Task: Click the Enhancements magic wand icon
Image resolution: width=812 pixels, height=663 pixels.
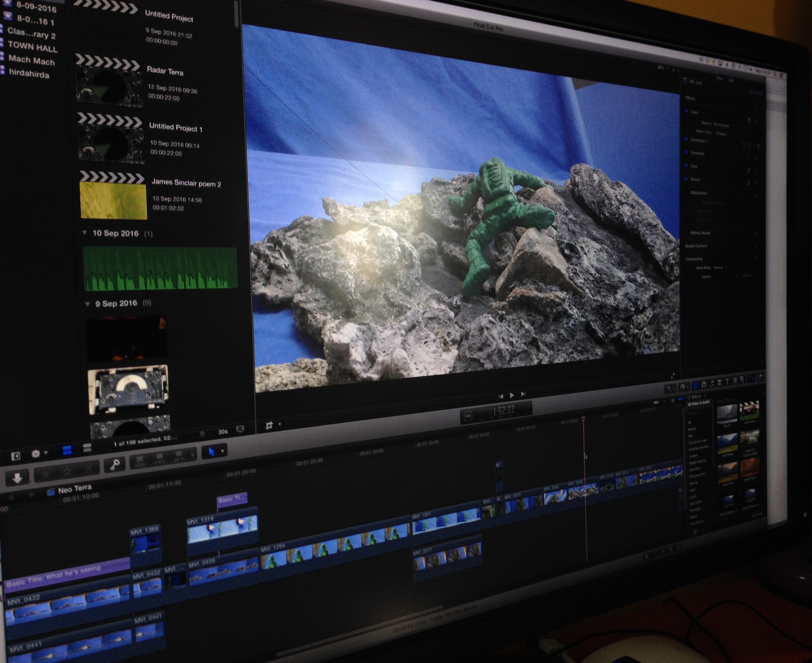Action: click(669, 389)
